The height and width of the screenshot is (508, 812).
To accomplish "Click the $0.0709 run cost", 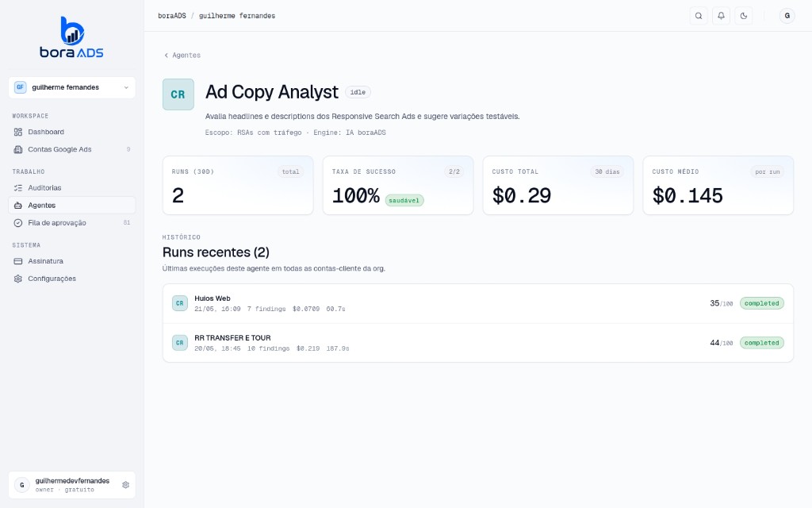I will pos(306,309).
